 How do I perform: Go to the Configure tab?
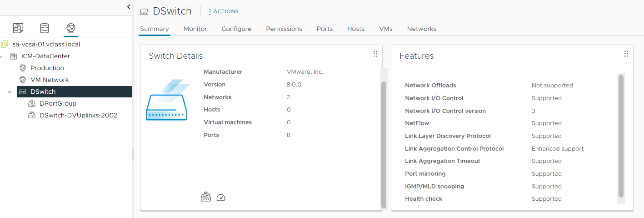(236, 29)
